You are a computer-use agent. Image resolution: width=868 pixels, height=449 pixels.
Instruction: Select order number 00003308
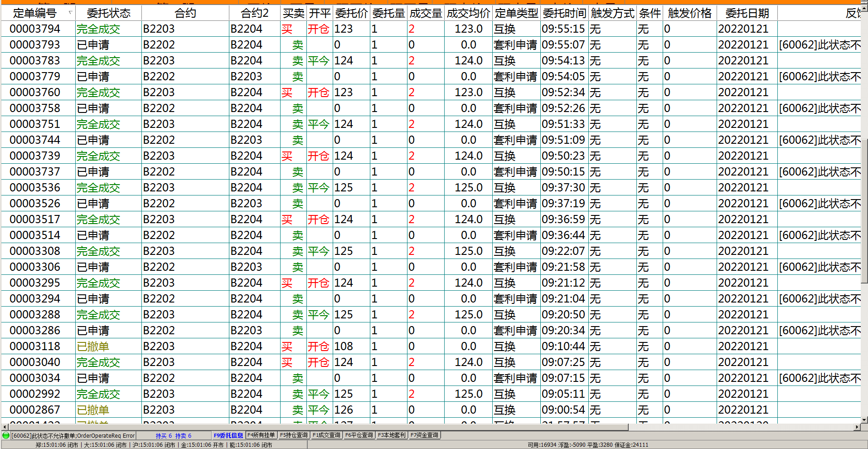pyautogui.click(x=35, y=251)
